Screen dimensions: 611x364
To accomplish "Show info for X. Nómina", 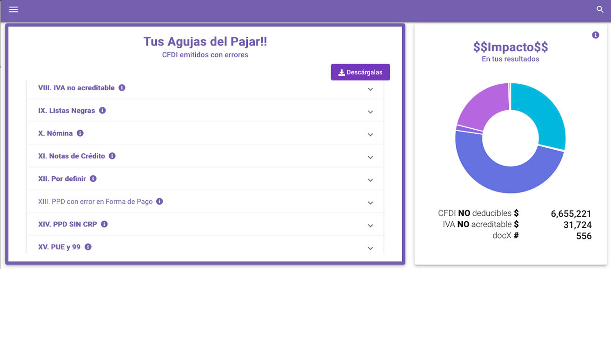I will point(80,133).
